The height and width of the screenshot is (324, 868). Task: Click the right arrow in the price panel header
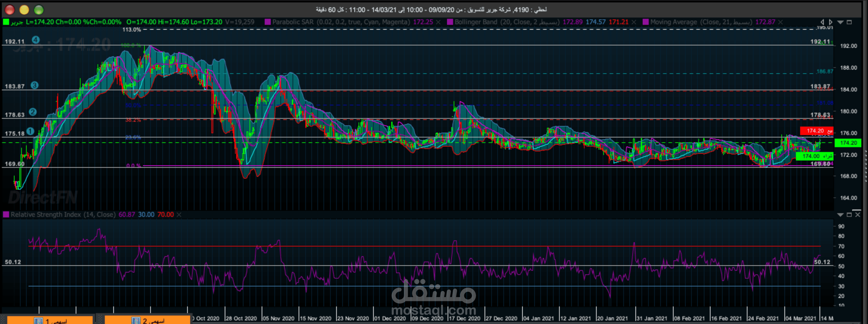(x=831, y=22)
